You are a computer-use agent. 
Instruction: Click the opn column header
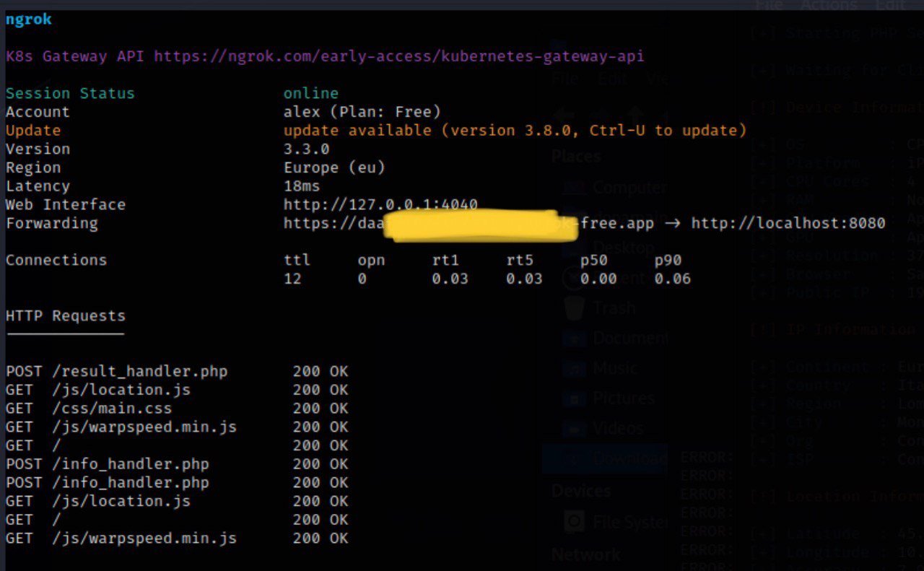[371, 261]
